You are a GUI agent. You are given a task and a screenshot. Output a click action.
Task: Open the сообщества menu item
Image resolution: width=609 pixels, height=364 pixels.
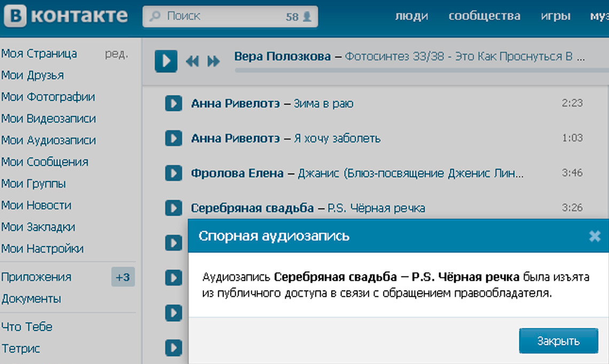[484, 16]
